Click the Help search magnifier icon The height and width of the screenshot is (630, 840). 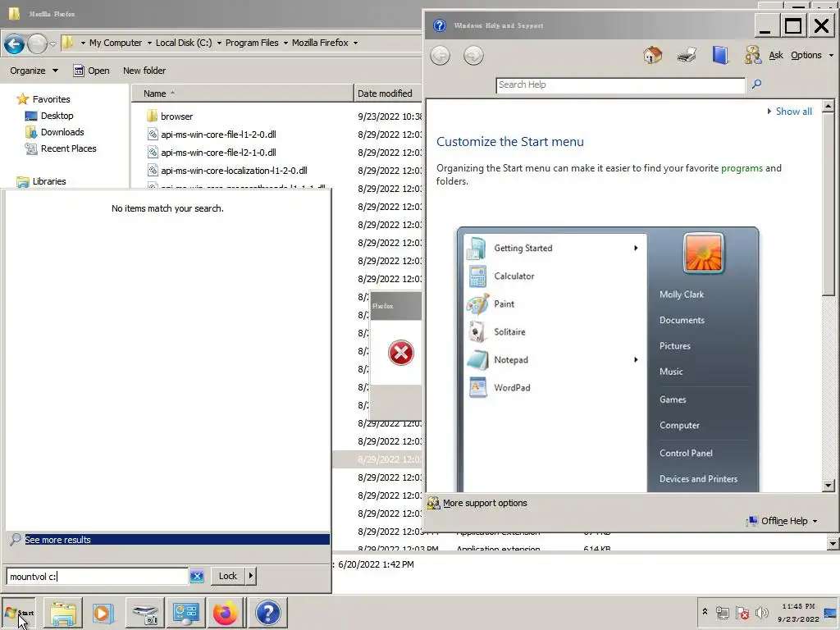pyautogui.click(x=756, y=84)
